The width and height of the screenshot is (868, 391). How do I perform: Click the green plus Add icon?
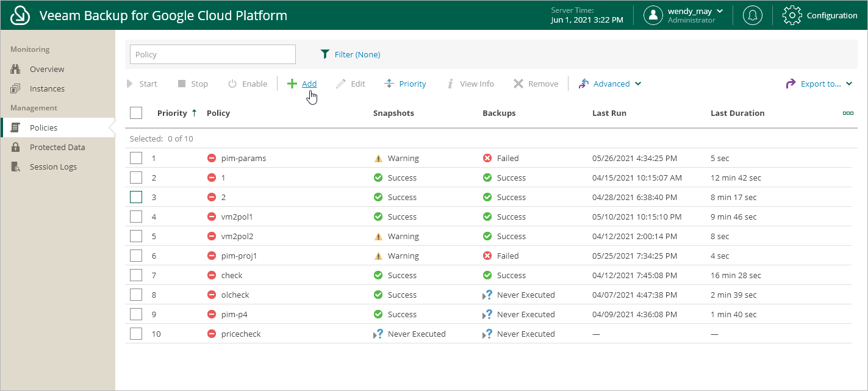coord(292,84)
